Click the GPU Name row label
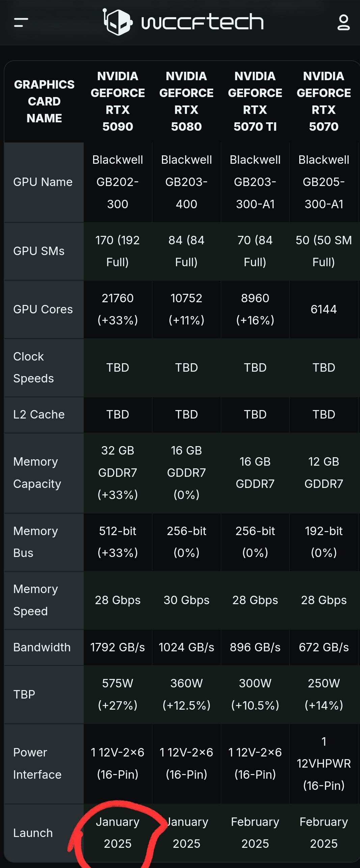 click(43, 182)
